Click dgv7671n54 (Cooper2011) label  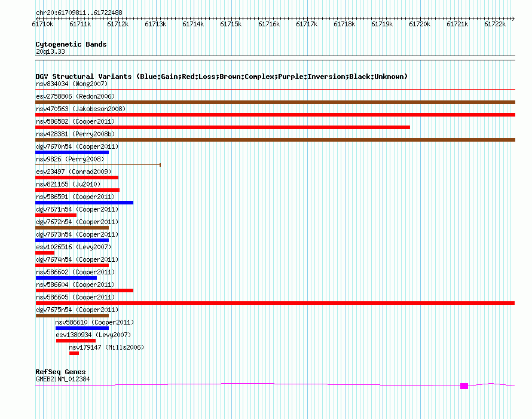coord(77,209)
